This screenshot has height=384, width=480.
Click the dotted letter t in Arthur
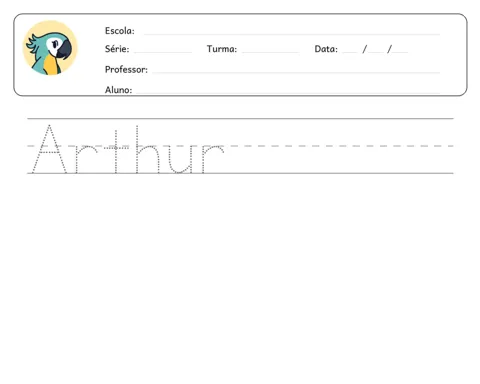point(116,152)
